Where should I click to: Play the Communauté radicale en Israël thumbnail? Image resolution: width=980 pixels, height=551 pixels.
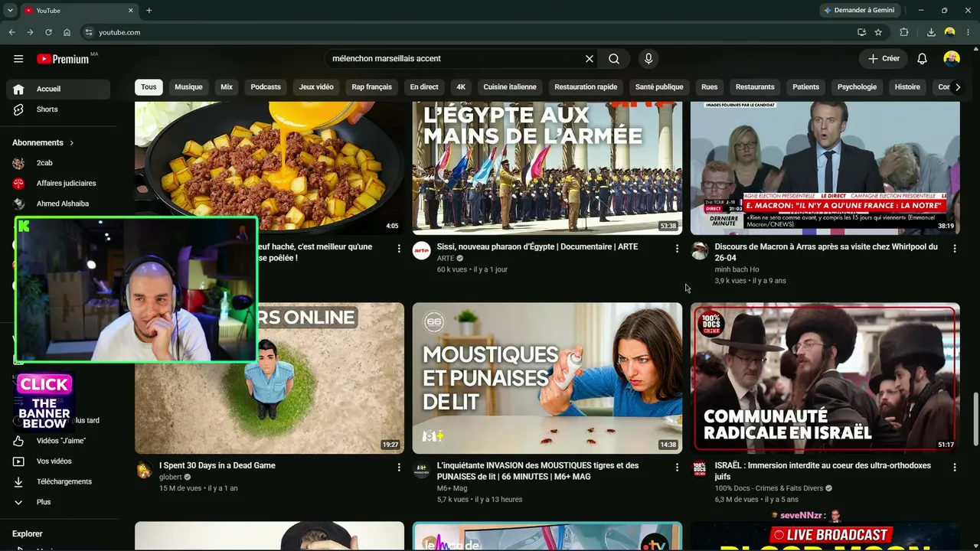click(x=825, y=378)
